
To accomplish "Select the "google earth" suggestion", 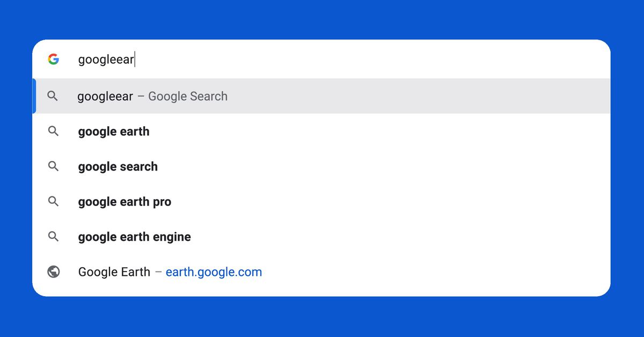I will pos(113,131).
